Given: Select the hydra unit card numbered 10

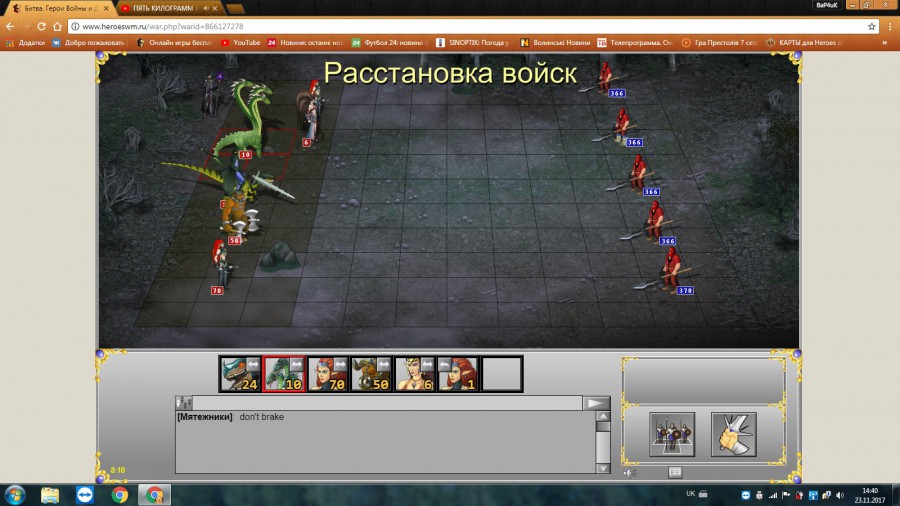Looking at the screenshot, I should click(x=284, y=374).
